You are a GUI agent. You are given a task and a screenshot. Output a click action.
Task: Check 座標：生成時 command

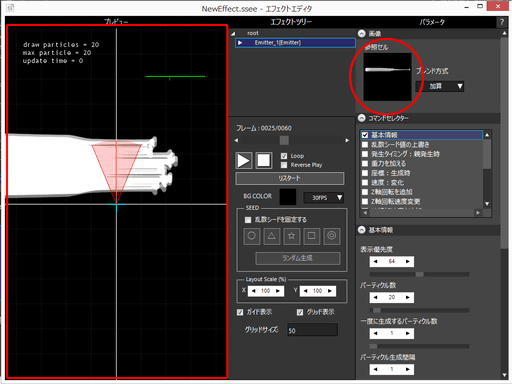(x=365, y=173)
